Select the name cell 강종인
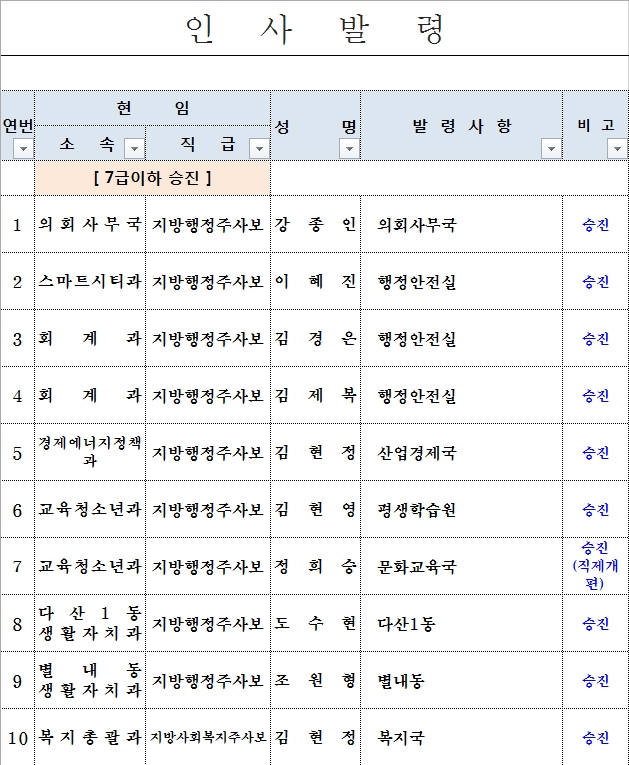This screenshot has width=629, height=765. [x=315, y=225]
